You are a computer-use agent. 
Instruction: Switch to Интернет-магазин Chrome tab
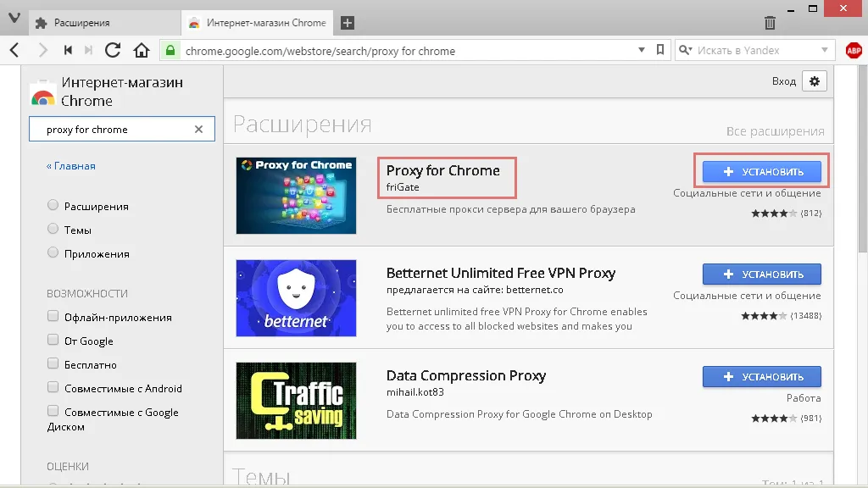(257, 23)
